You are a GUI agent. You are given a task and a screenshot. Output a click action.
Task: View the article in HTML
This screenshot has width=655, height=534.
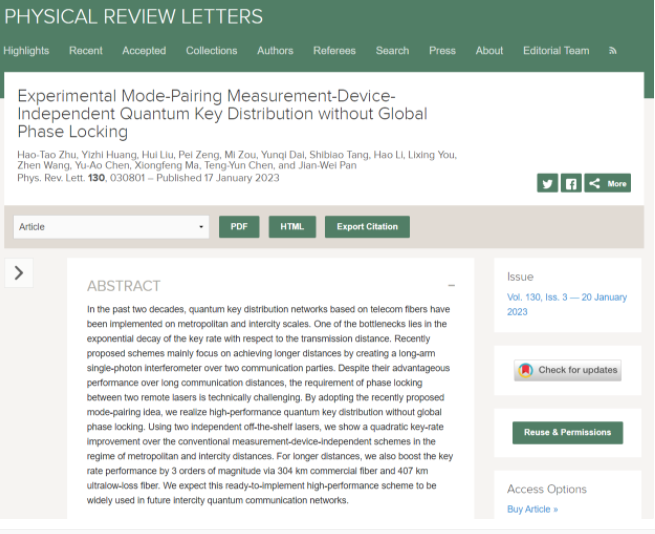[292, 227]
